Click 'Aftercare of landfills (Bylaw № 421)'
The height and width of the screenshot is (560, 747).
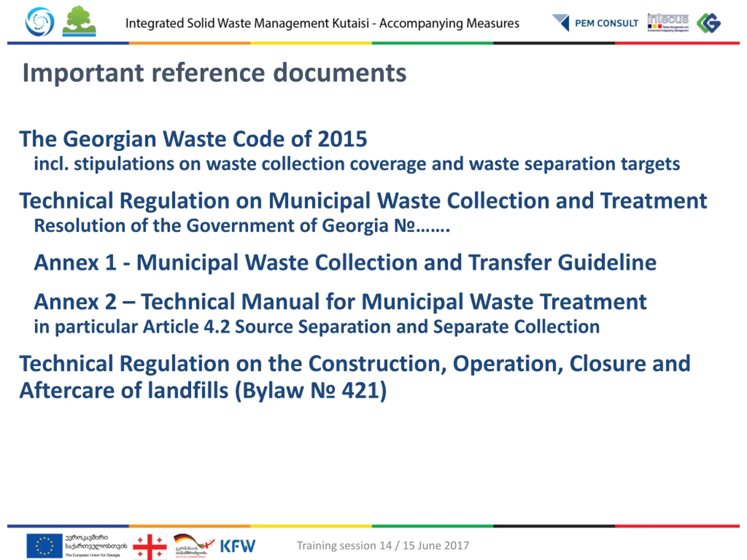(203, 391)
